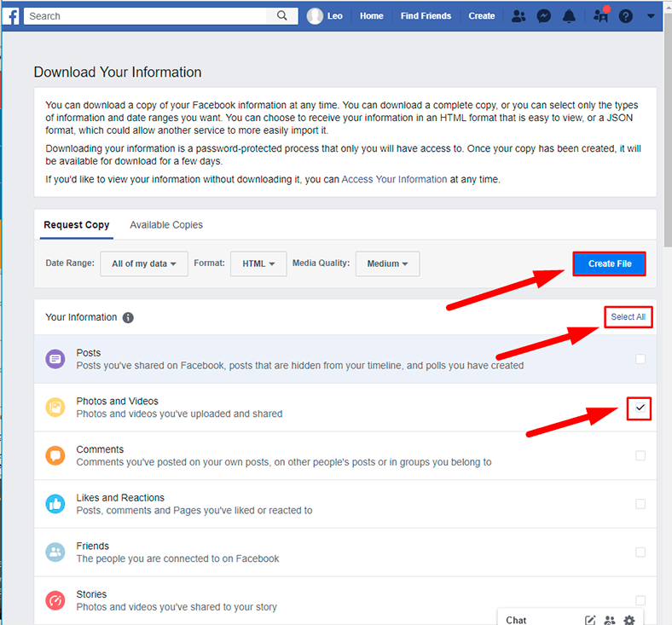
Task: Click the Select All link
Action: point(629,317)
